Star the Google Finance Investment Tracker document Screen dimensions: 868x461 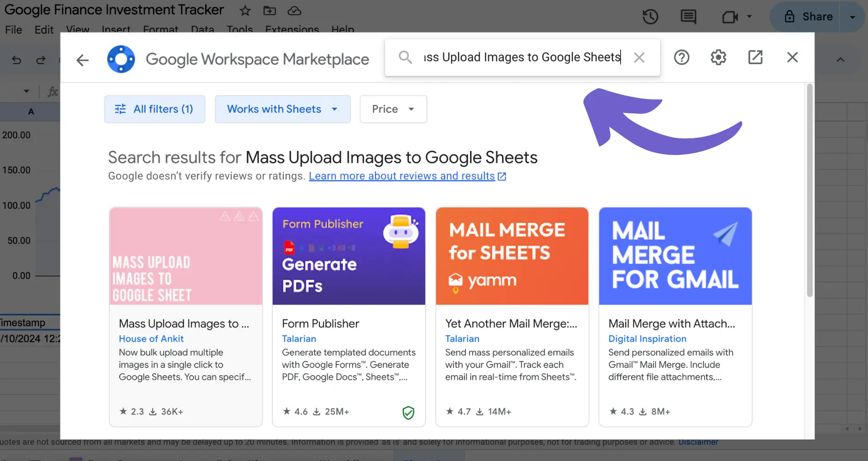tap(245, 10)
